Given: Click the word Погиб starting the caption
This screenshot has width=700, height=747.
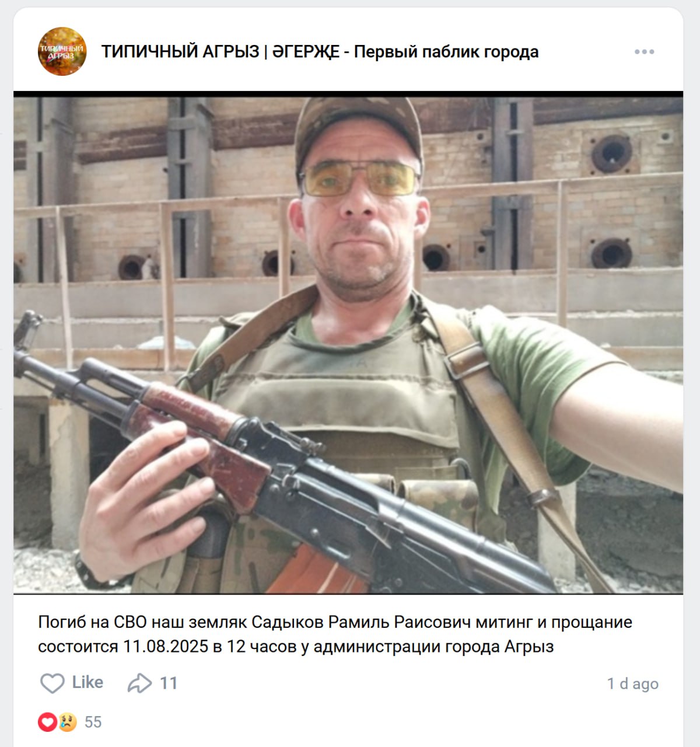Looking at the screenshot, I should [61, 622].
